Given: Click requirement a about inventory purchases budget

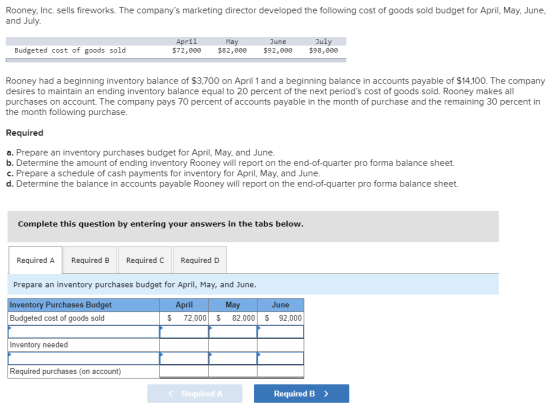Looking at the screenshot, I should point(141,153).
